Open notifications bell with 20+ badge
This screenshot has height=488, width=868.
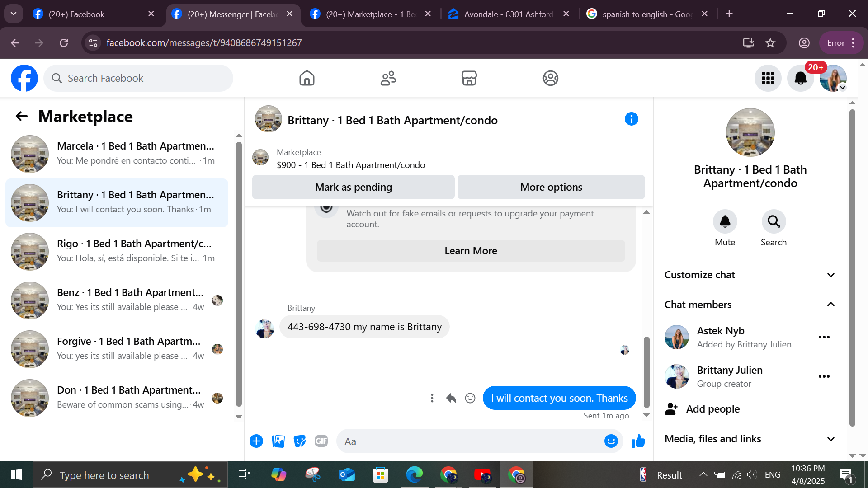pos(800,78)
